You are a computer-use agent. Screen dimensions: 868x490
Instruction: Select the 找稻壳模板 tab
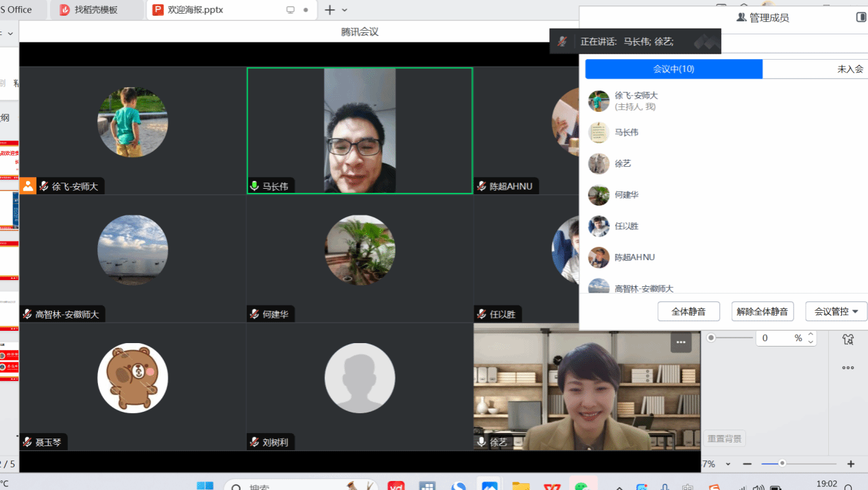coord(96,10)
